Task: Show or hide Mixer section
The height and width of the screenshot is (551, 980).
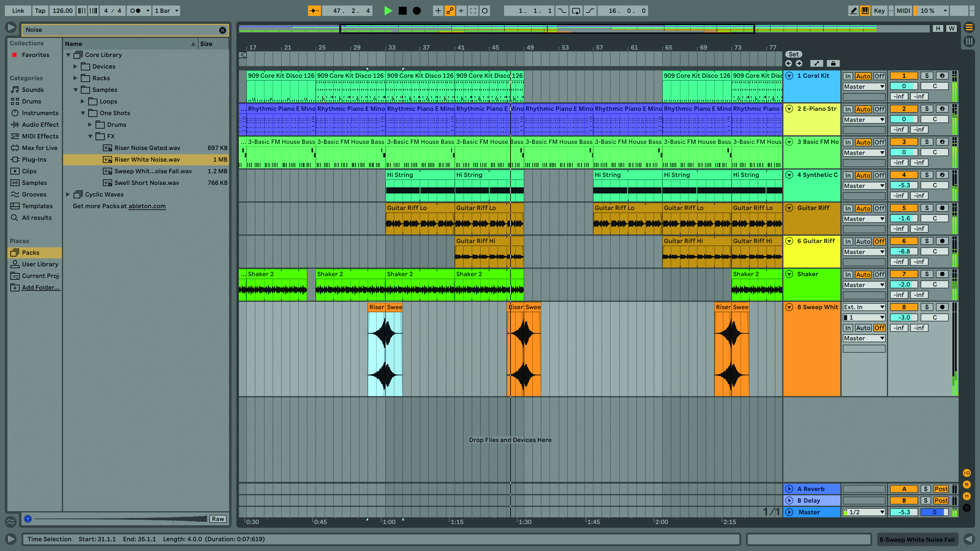Action: (x=967, y=496)
